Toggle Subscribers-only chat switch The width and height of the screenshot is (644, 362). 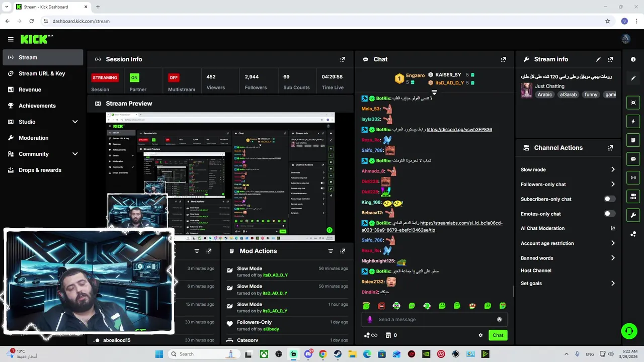coord(609,199)
